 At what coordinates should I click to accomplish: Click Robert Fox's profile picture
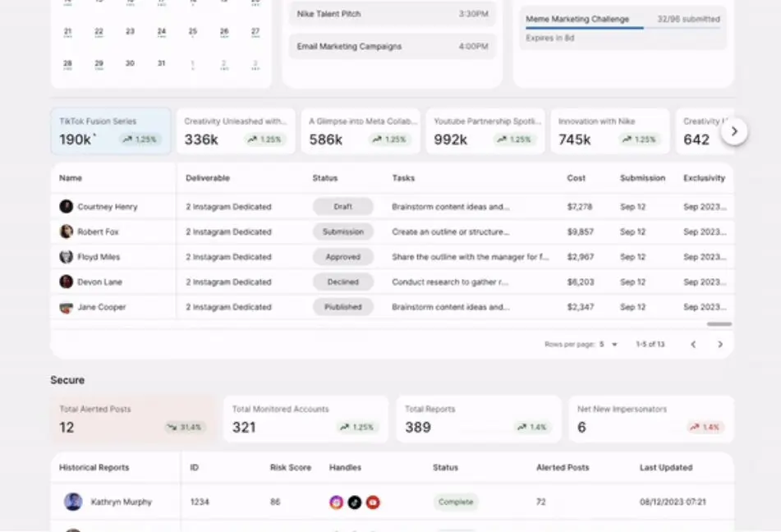point(67,232)
